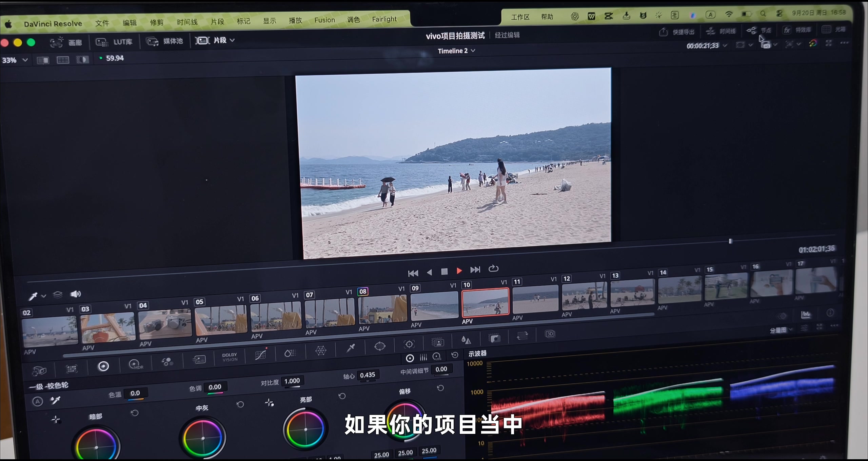868x461 pixels.
Task: Open the Sizing palette
Action: (x=522, y=336)
